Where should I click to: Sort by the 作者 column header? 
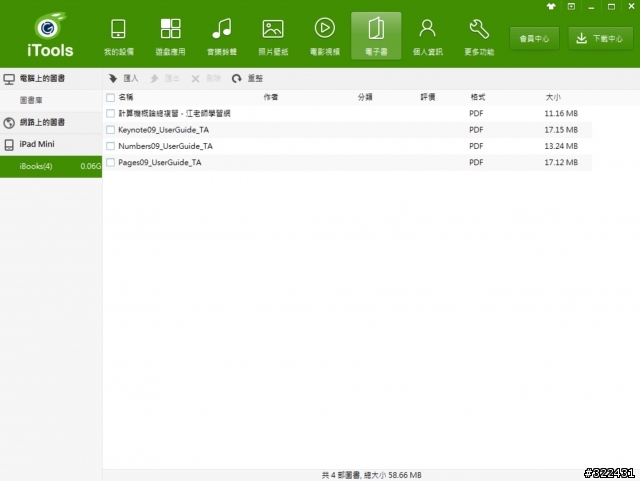click(271, 97)
